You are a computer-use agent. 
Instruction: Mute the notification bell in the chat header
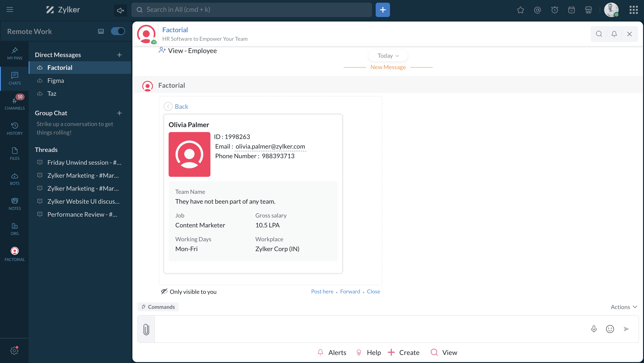[614, 34]
